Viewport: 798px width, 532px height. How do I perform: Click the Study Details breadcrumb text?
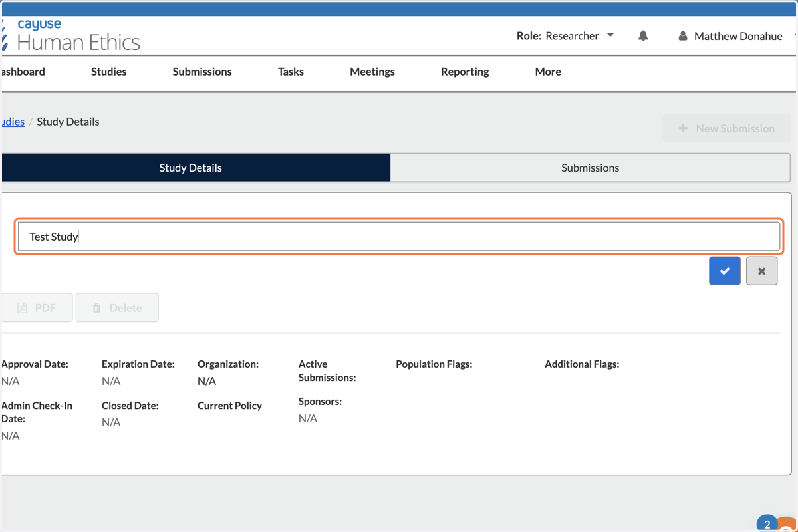click(68, 122)
